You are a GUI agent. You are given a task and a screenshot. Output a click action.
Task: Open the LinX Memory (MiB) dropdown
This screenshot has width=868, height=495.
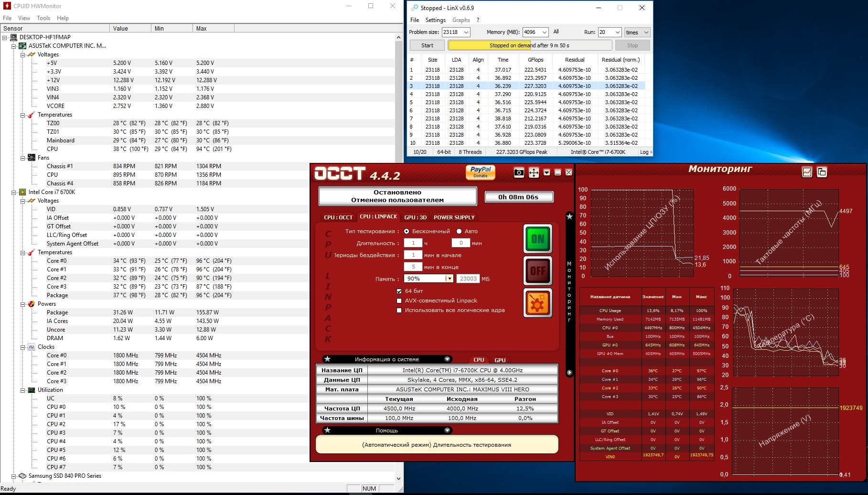pyautogui.click(x=544, y=32)
